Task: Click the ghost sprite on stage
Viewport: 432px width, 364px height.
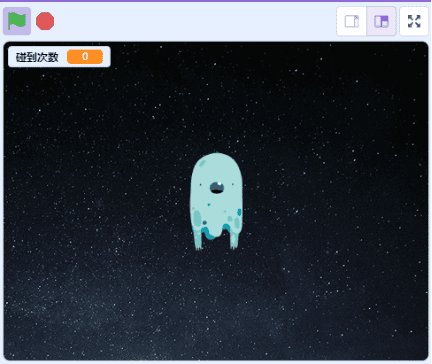Action: pyautogui.click(x=216, y=201)
